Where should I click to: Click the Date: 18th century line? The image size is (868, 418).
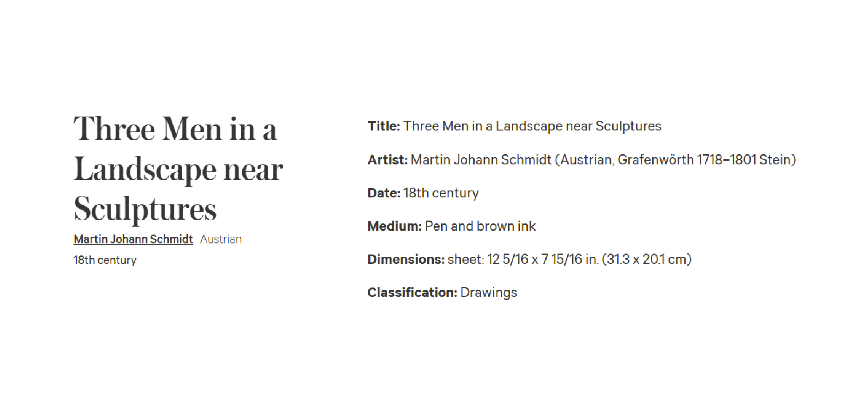click(423, 193)
